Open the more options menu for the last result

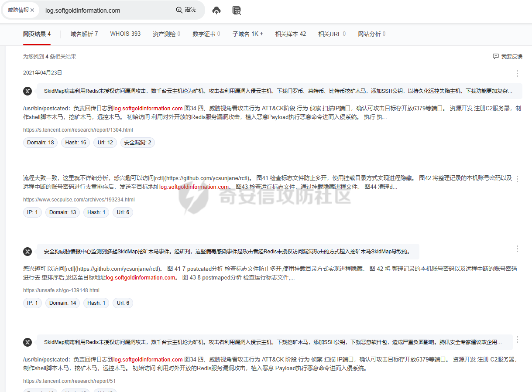(517, 339)
